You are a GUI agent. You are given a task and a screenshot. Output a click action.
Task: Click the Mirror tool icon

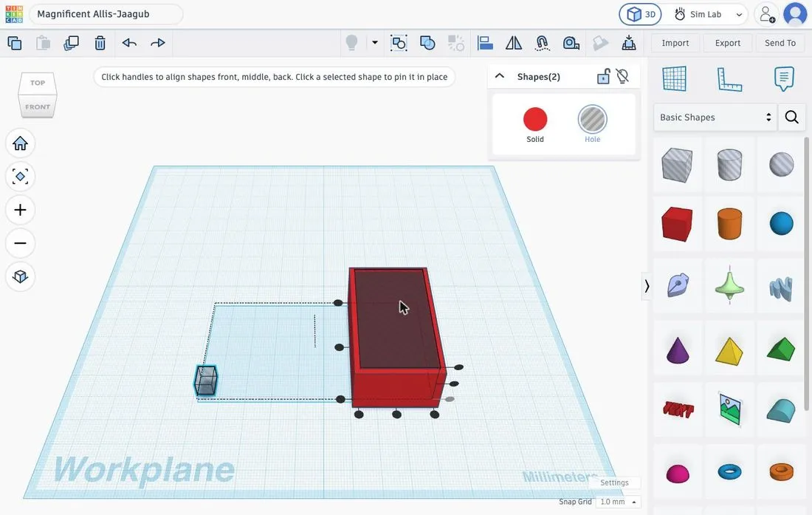(x=513, y=43)
